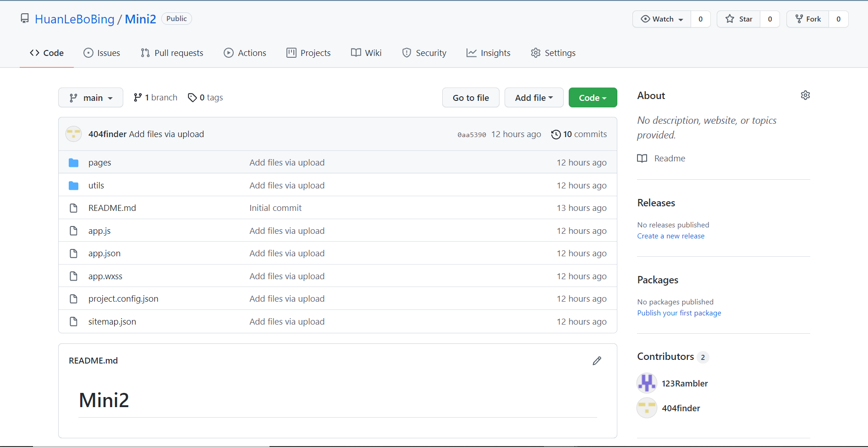Click the file icon next to README.md row
This screenshot has width=868, height=447.
tap(73, 208)
